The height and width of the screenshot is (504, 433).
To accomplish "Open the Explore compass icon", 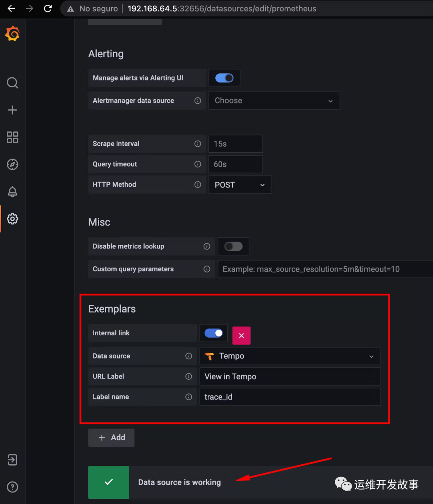I will click(12, 164).
